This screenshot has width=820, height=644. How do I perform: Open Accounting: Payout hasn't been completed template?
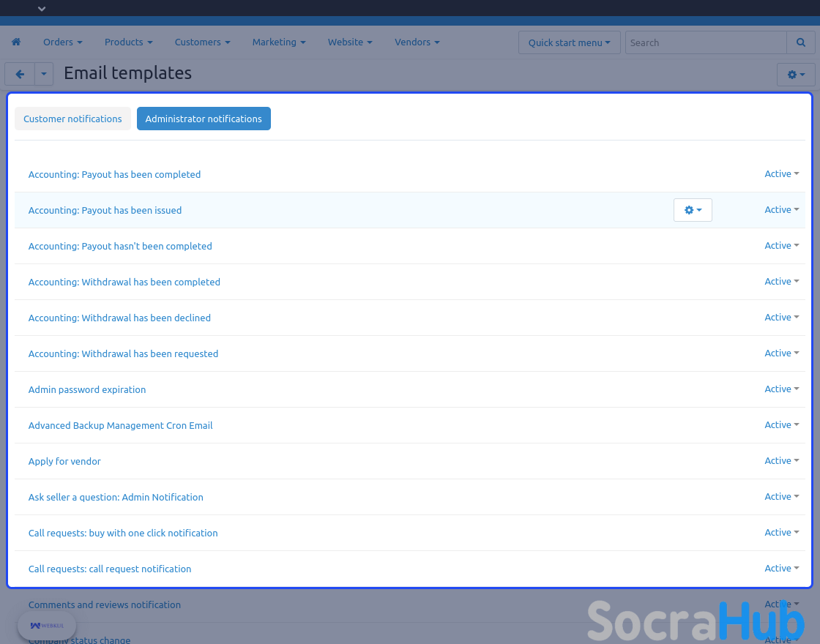coord(120,246)
